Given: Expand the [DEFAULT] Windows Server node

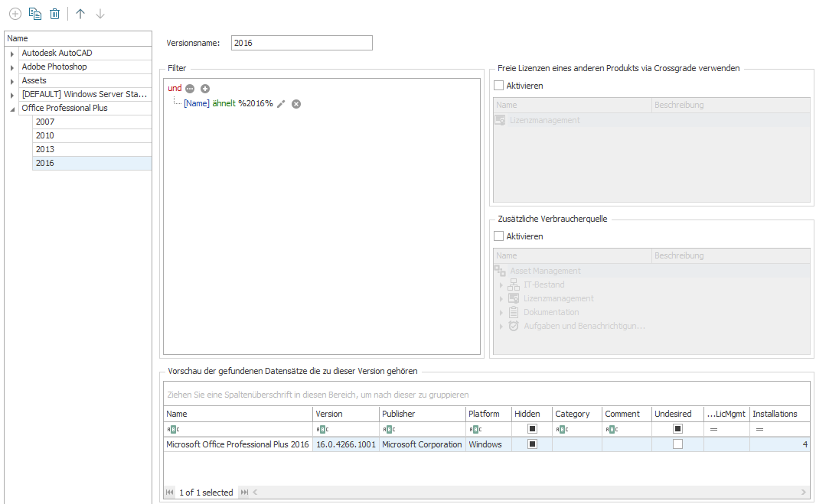Looking at the screenshot, I should pos(12,95).
